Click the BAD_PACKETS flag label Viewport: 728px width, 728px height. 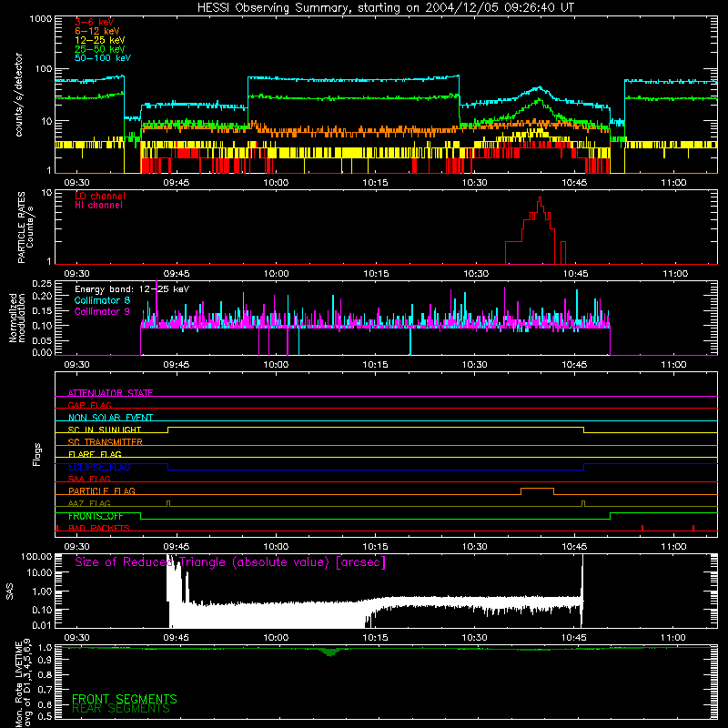[99, 528]
